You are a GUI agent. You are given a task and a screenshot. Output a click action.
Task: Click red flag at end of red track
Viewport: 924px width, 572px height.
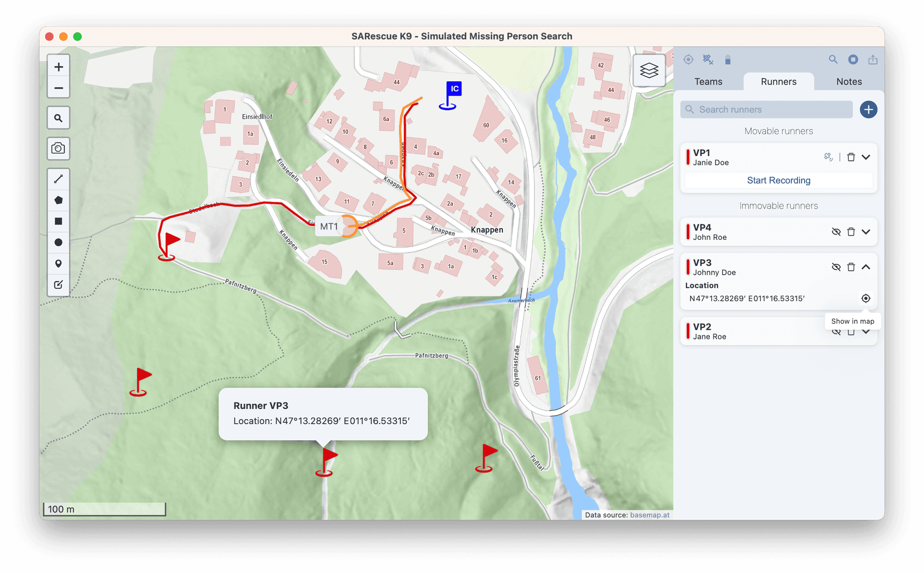pyautogui.click(x=168, y=247)
